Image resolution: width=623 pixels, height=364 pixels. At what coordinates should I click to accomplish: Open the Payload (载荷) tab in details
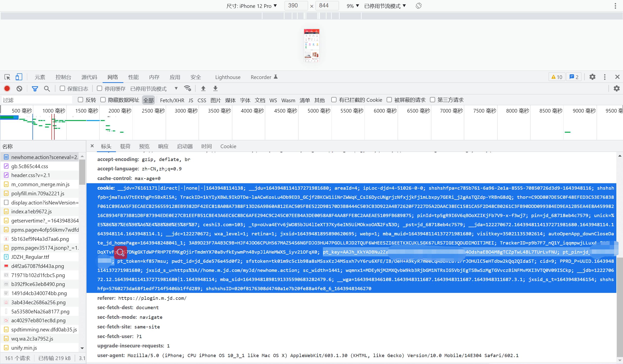pyautogui.click(x=125, y=146)
